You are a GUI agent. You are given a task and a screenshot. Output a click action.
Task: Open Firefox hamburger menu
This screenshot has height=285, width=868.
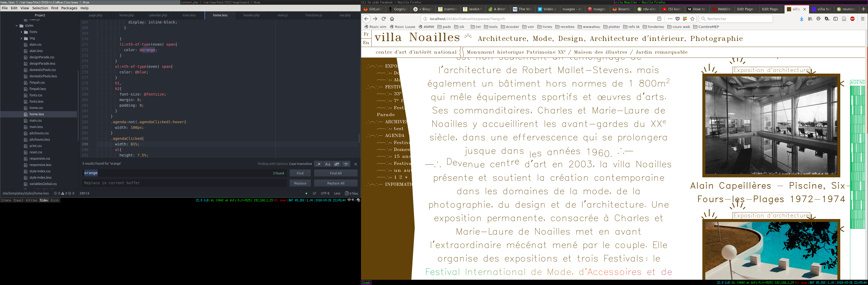pos(863,19)
